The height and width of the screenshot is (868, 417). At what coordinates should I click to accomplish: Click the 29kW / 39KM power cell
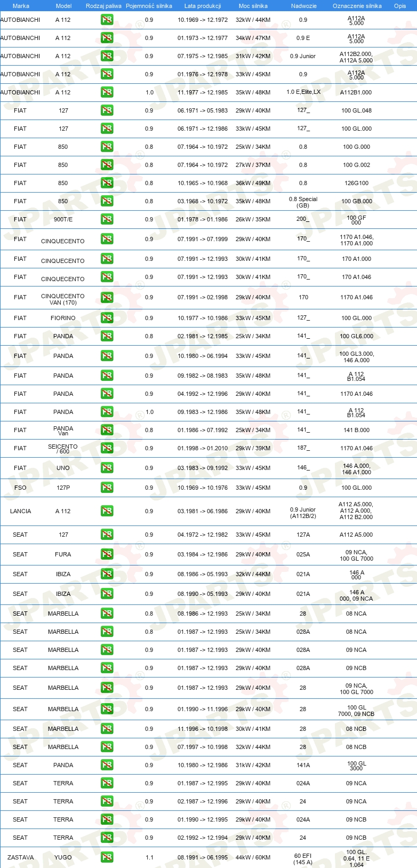click(253, 448)
